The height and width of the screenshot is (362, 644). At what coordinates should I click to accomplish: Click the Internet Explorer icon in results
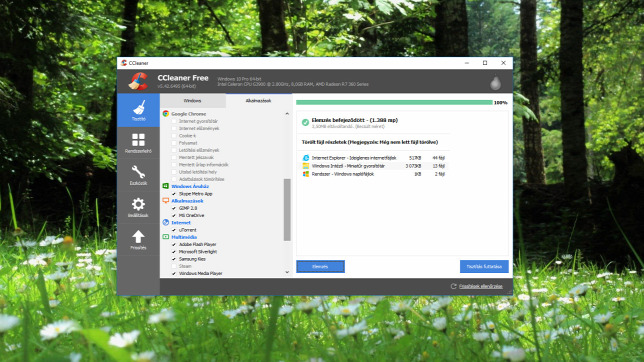306,158
